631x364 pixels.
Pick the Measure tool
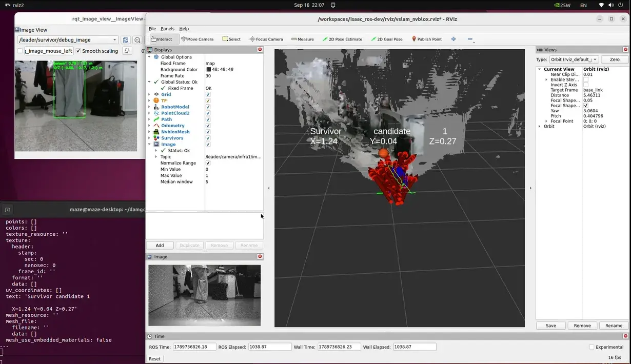pyautogui.click(x=302, y=39)
